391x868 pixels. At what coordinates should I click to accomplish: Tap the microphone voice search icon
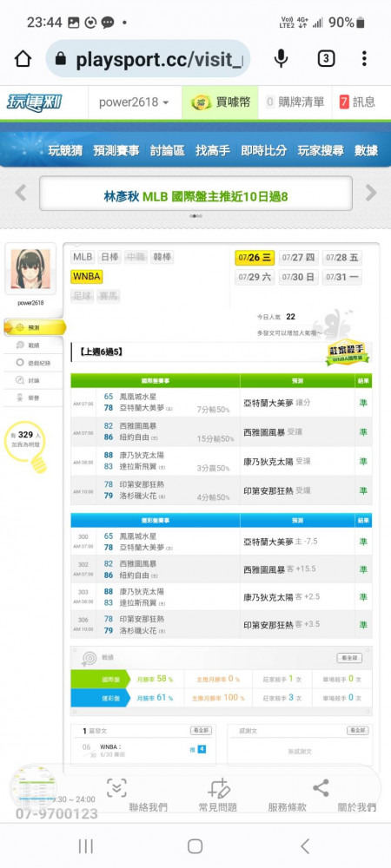(282, 59)
